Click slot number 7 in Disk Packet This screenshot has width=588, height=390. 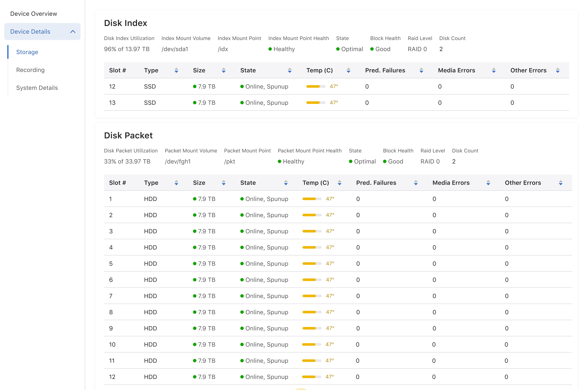pyautogui.click(x=111, y=296)
